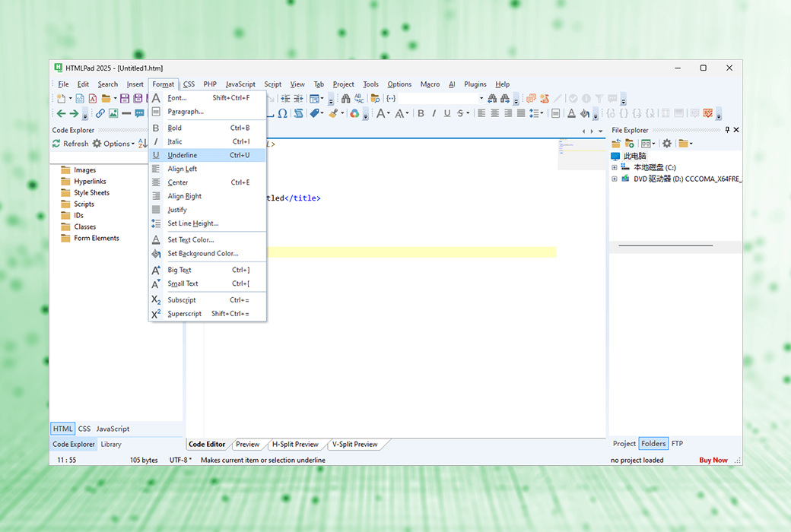The width and height of the screenshot is (791, 532).
Task: Click the green Back arrow icon
Action: coord(61,113)
